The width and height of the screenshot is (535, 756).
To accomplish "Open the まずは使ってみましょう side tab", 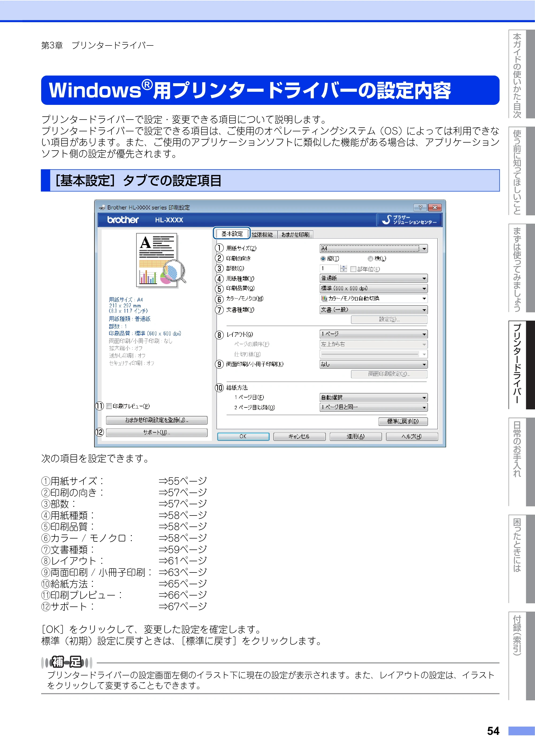I will coord(522,268).
